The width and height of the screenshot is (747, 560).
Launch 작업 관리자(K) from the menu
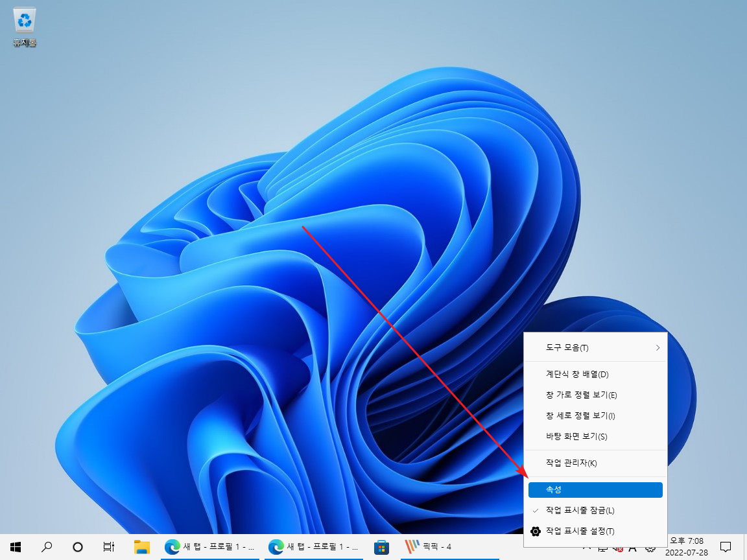595,463
